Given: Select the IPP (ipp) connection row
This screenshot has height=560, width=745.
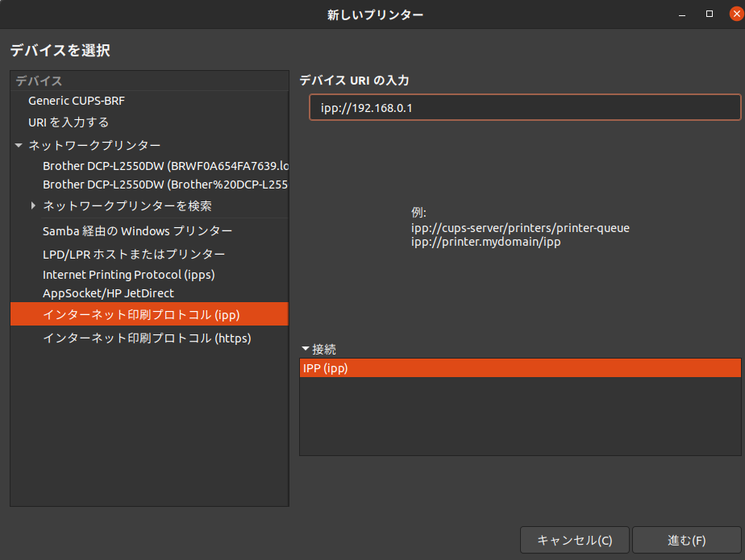Looking at the screenshot, I should (519, 368).
